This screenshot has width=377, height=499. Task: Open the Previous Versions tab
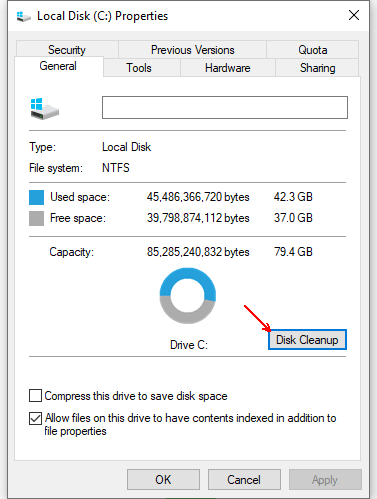point(192,50)
